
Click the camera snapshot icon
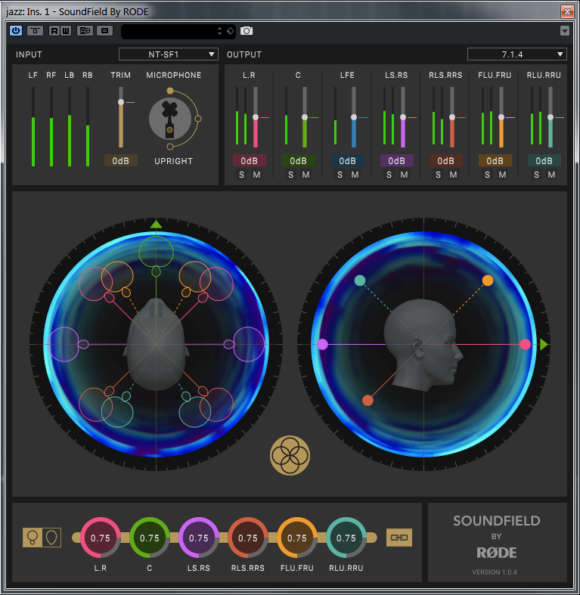click(246, 31)
